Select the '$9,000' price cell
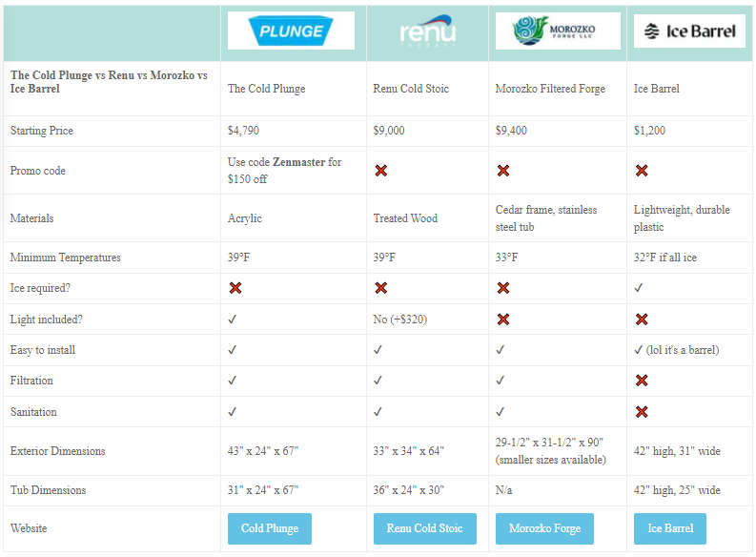Image resolution: width=756 pixels, height=557 pixels. [389, 131]
